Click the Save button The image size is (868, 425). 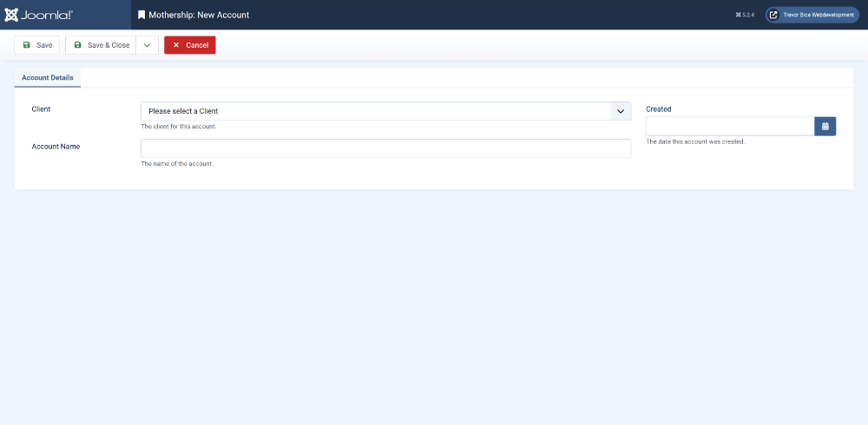click(x=37, y=45)
